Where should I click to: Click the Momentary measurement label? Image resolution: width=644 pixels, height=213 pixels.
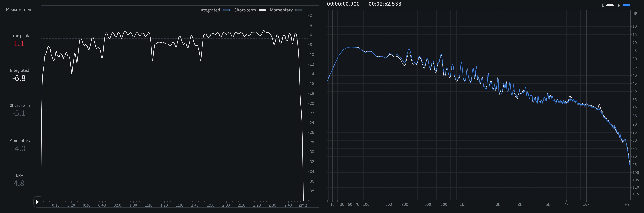pyautogui.click(x=20, y=141)
